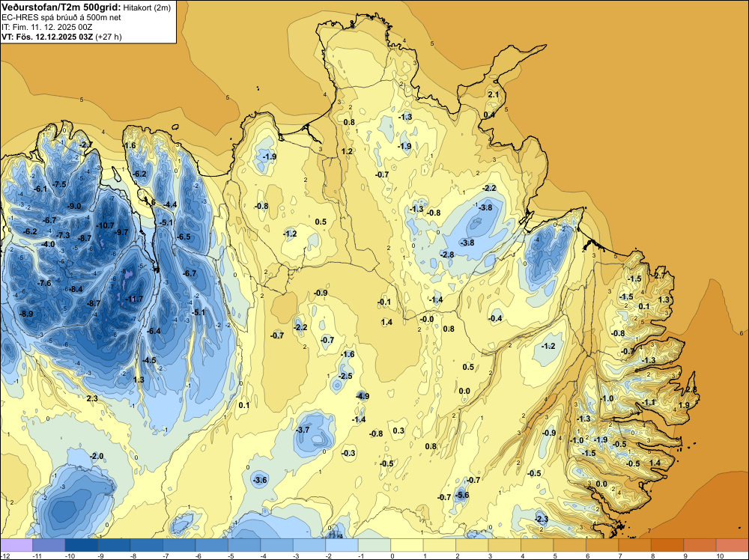Image resolution: width=749 pixels, height=560 pixels.
Task: Select the -6.1 temperature label
Action: 40,189
